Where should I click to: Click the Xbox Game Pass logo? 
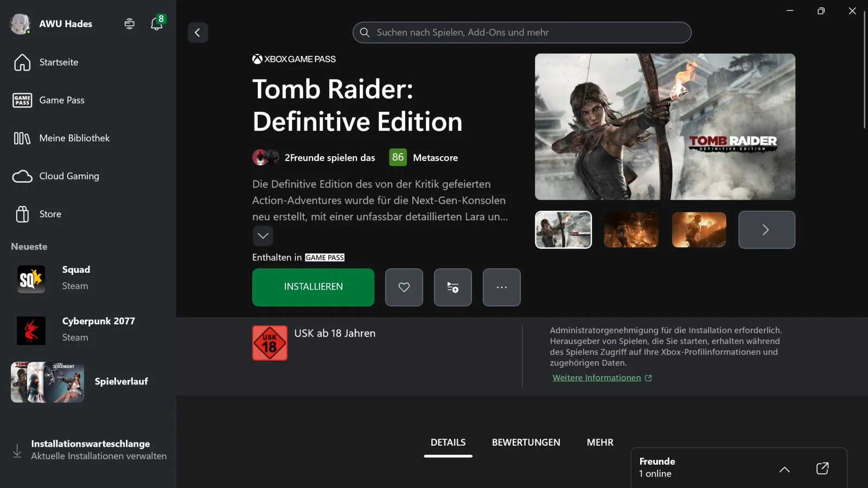pyautogui.click(x=294, y=59)
